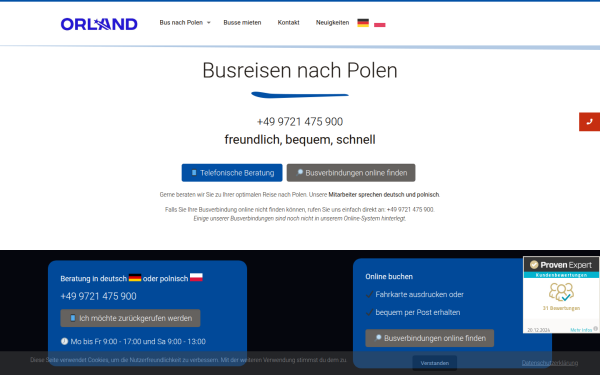Click the bequem per Post erhalten line
This screenshot has width=600, height=375.
point(417,313)
